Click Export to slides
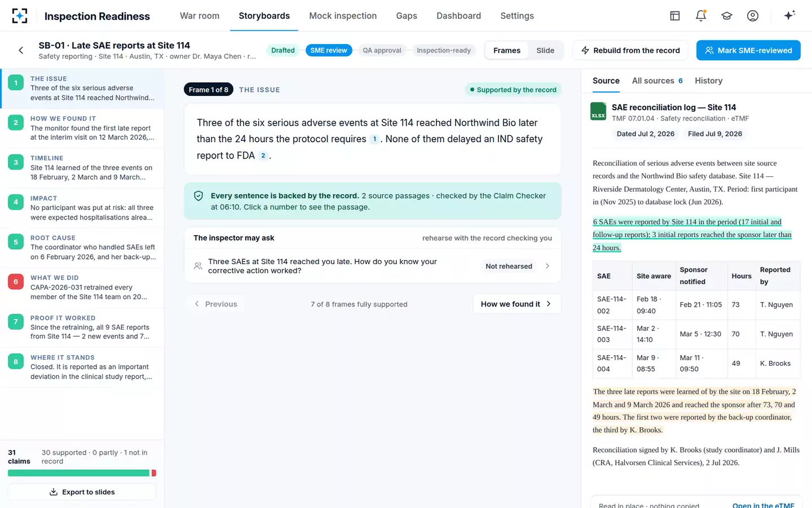The width and height of the screenshot is (812, 508). click(x=82, y=492)
